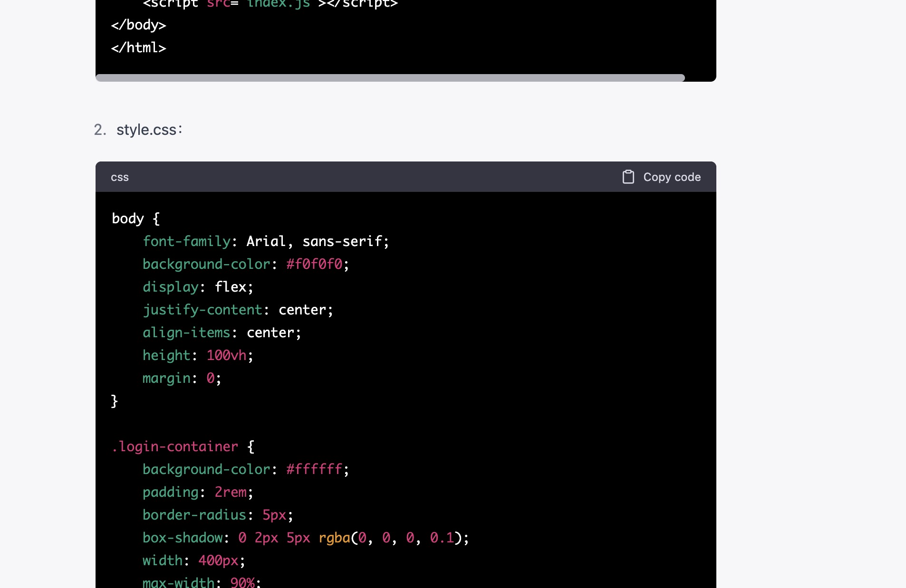Click the 'align-items: center;' line

click(222, 332)
